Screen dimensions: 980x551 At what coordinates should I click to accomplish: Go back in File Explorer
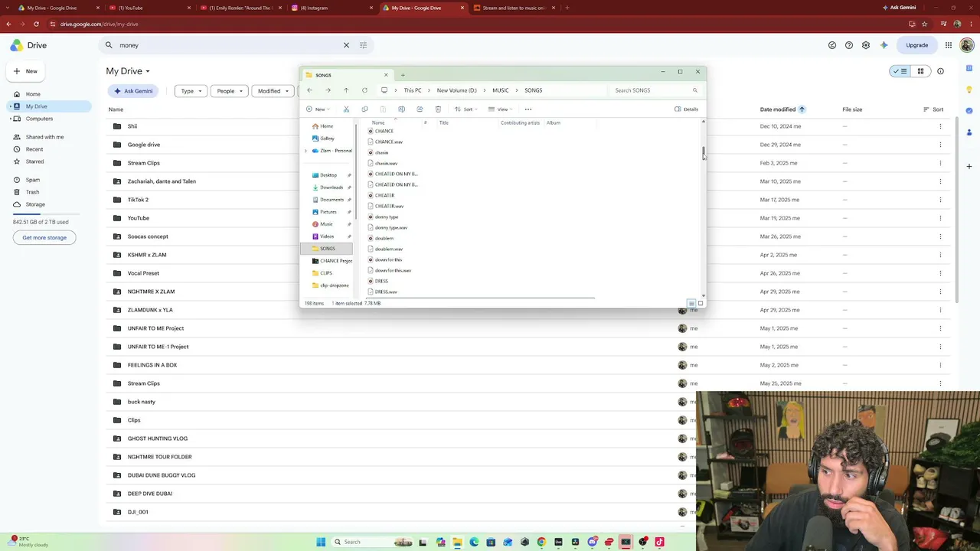(x=309, y=90)
